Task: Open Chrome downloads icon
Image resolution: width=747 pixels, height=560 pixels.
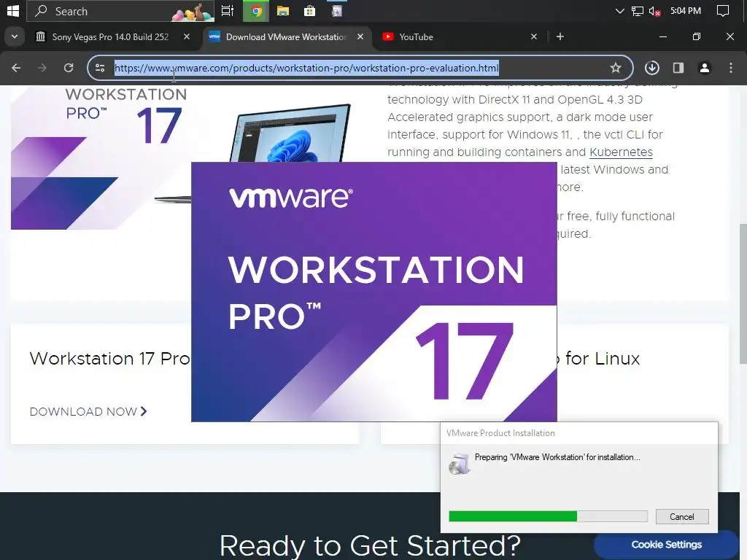Action: pyautogui.click(x=652, y=68)
